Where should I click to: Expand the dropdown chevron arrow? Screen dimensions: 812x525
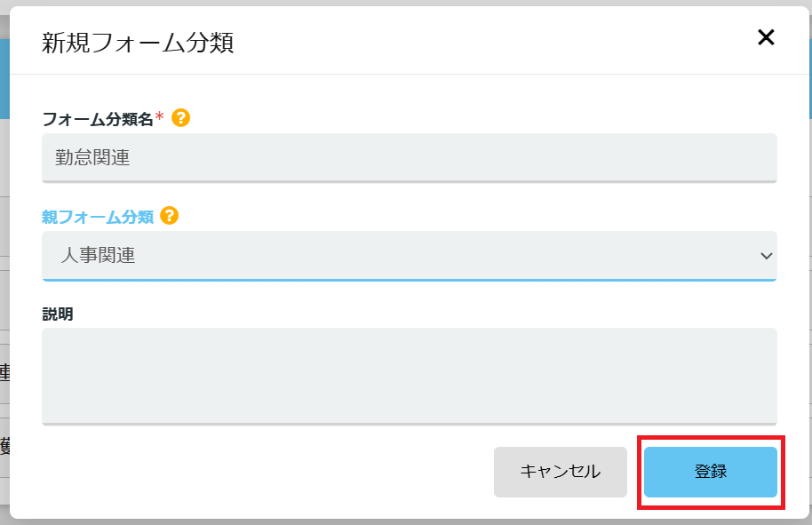coord(767,256)
